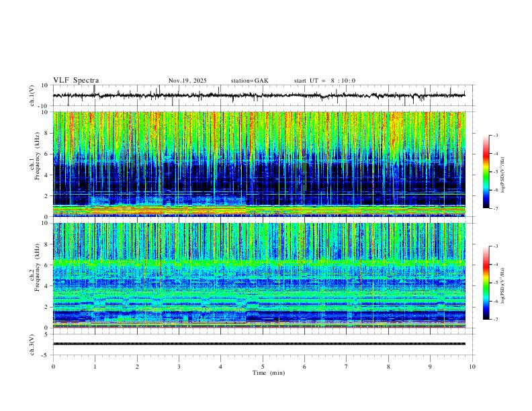Click time axis tick label "10"

pos(472,367)
